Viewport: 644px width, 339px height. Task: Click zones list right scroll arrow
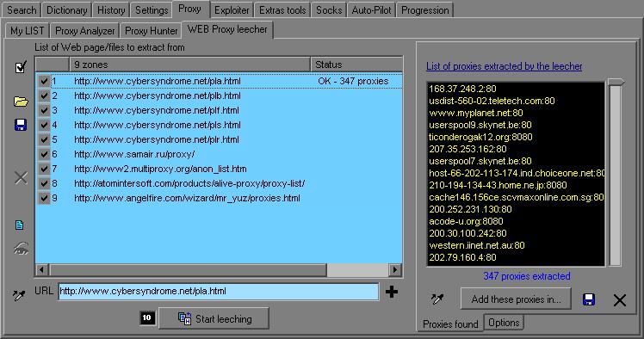coord(394,269)
